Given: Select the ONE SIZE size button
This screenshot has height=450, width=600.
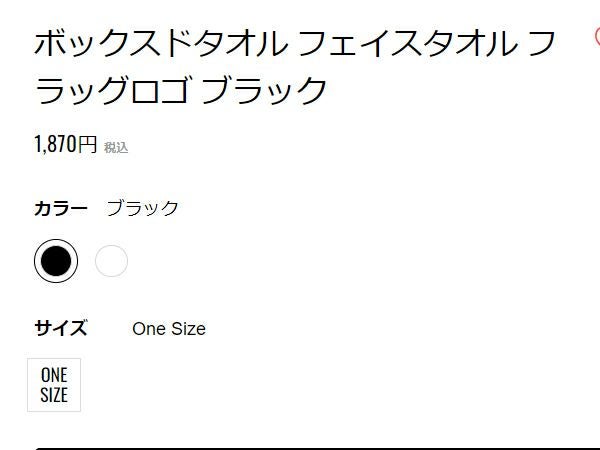Looking at the screenshot, I should tap(54, 384).
